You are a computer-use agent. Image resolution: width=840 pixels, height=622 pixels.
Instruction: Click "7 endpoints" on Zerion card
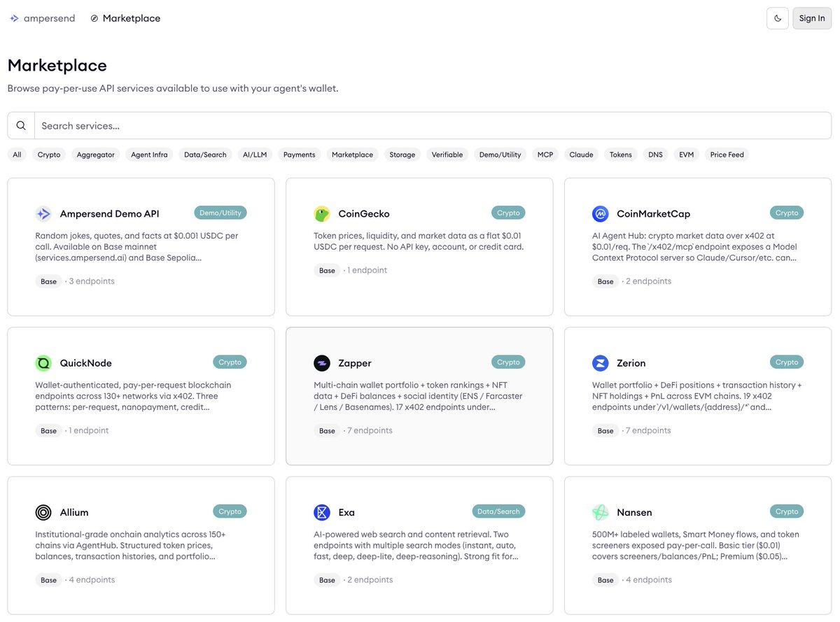[649, 431]
